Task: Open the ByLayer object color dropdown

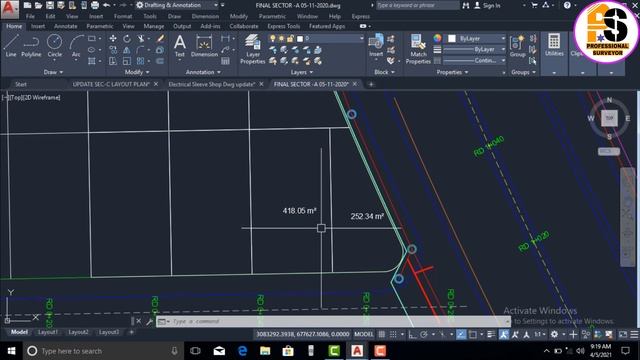Action: (476, 38)
